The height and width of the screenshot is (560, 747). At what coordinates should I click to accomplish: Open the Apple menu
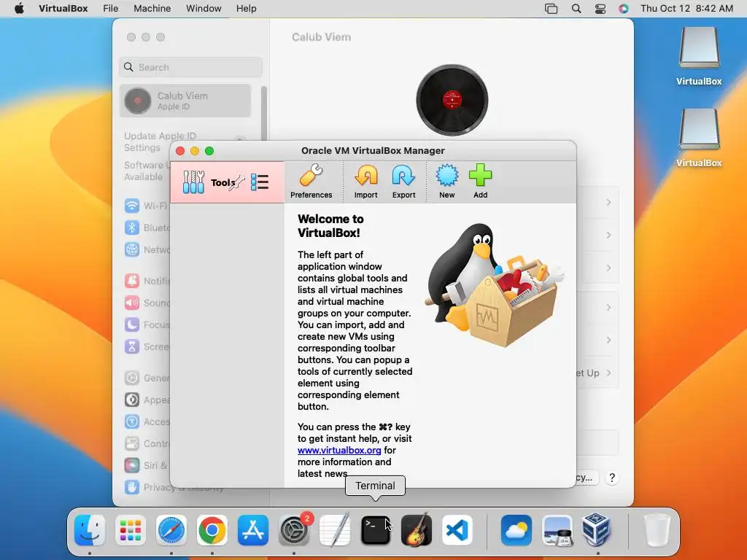point(19,9)
